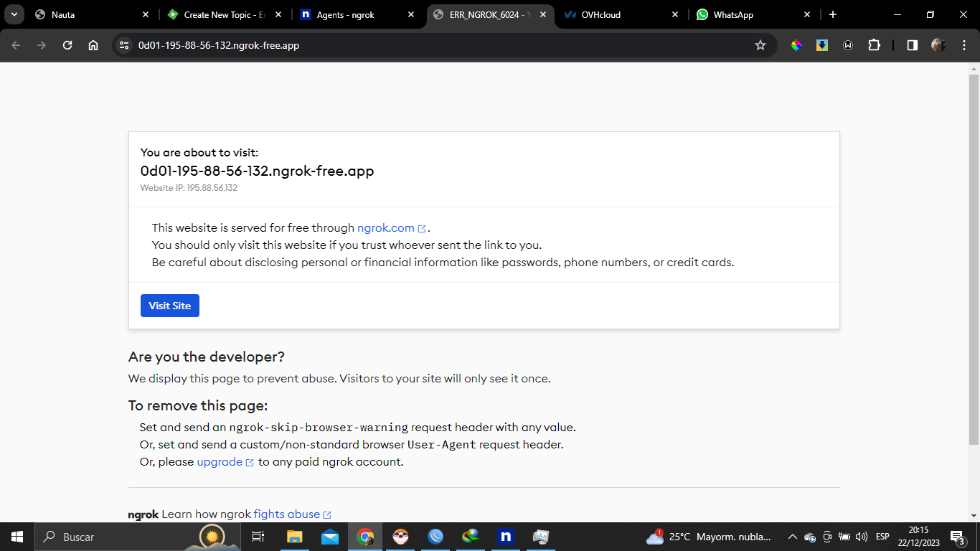Bookmark this page with the star icon
The image size is (980, 551).
(x=760, y=45)
